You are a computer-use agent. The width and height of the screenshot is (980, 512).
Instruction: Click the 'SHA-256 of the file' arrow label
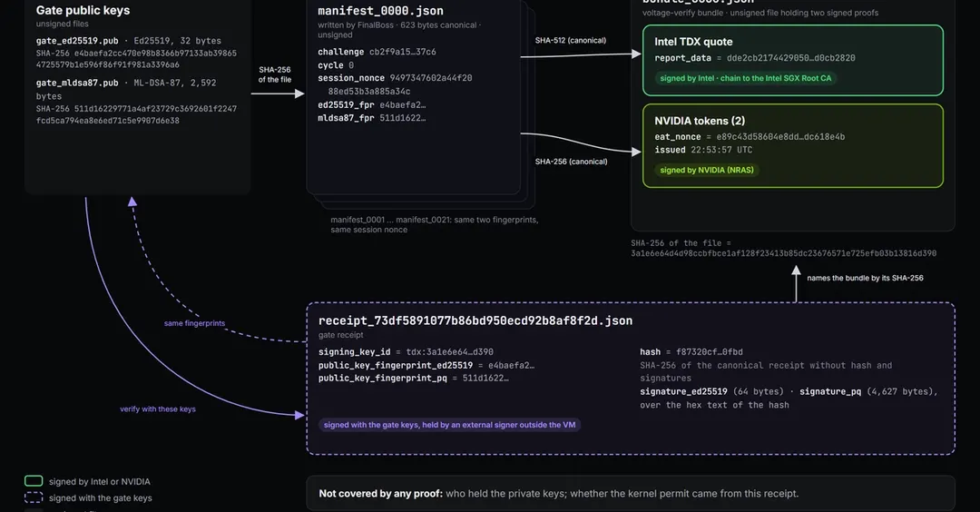tap(275, 74)
